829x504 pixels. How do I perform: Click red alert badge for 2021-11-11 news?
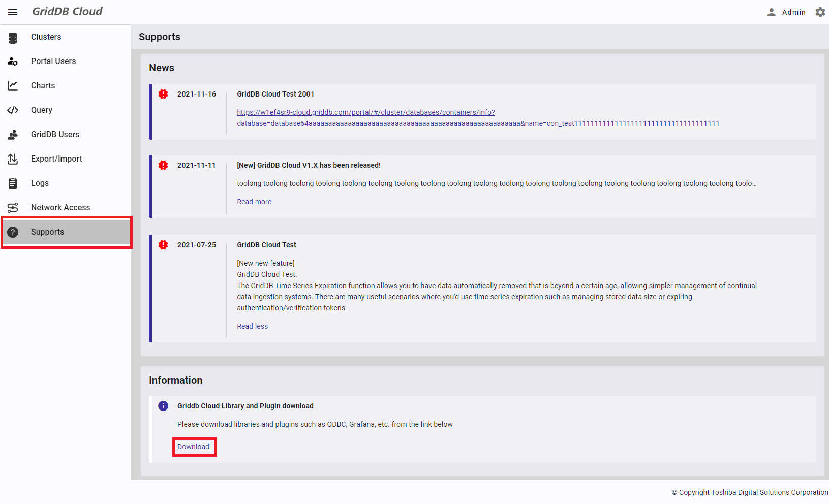point(163,165)
